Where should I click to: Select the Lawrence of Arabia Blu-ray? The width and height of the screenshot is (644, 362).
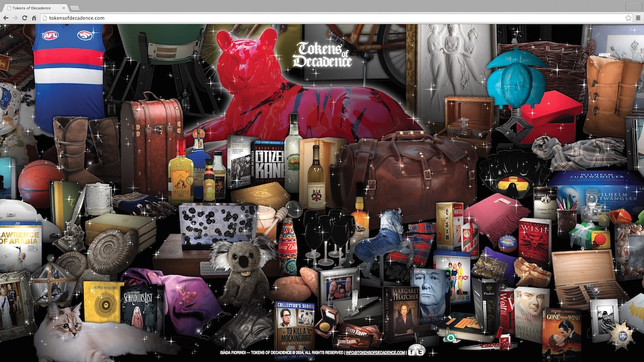[21, 246]
